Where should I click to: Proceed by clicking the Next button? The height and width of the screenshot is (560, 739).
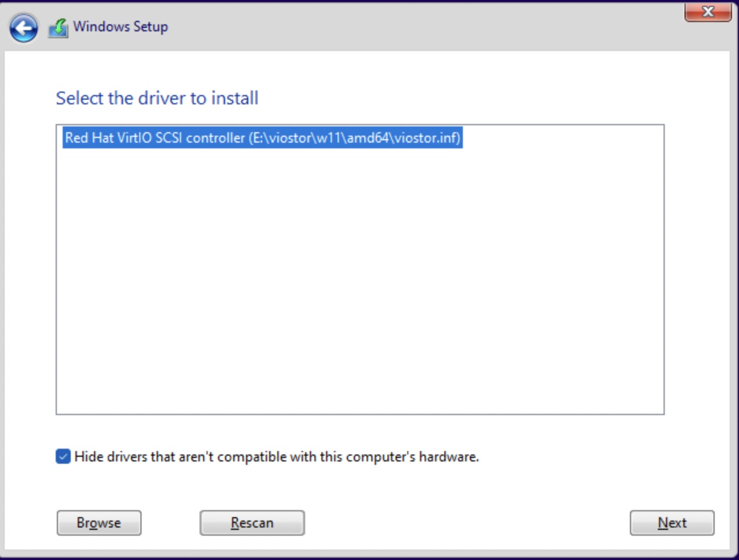pyautogui.click(x=672, y=523)
